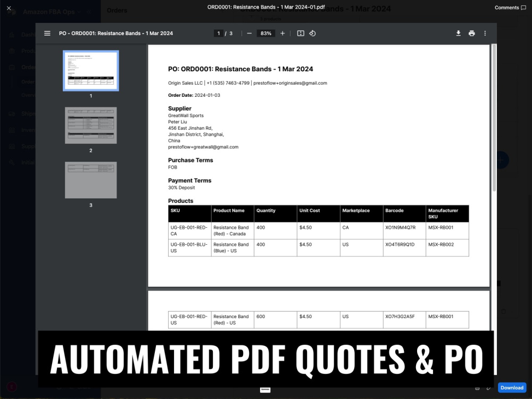Click the Product Name column header
This screenshot has height=399, width=532.
(x=232, y=213)
